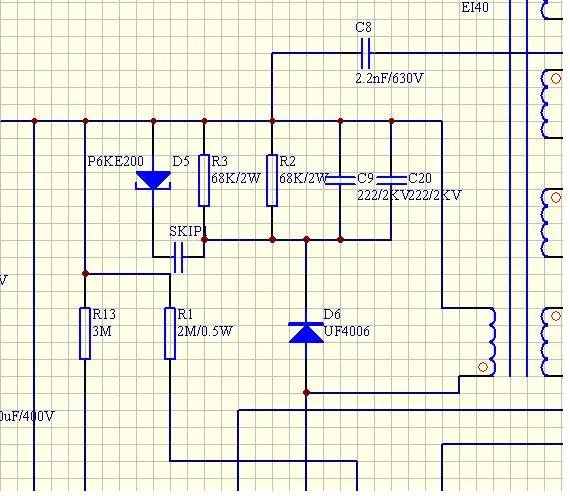The image size is (570, 496).
Task: Click the junction dot below D6 diode
Action: point(306,393)
